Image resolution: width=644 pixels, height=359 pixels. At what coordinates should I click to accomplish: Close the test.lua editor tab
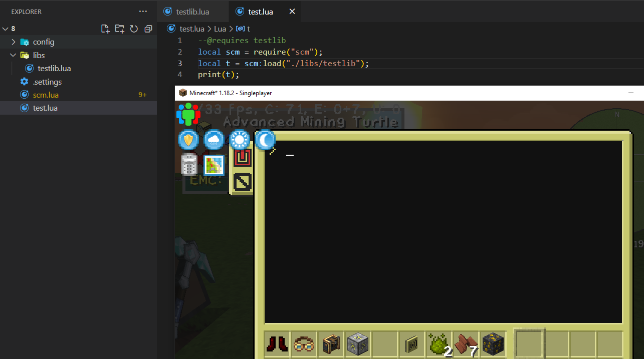(x=293, y=12)
